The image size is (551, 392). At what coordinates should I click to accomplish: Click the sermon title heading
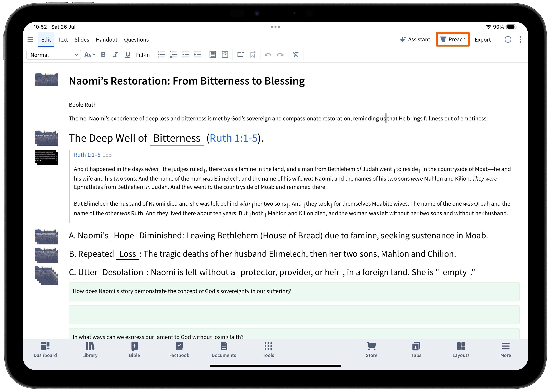[x=187, y=81]
